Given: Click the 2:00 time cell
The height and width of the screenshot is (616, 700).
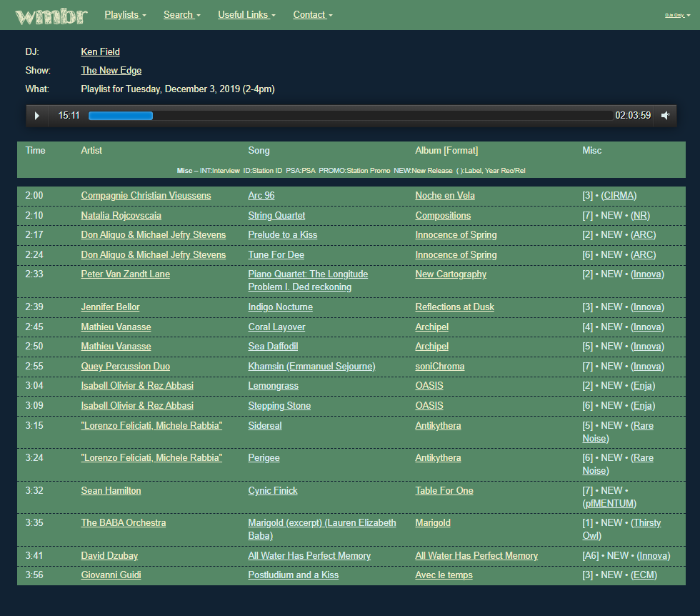Looking at the screenshot, I should coord(34,196).
